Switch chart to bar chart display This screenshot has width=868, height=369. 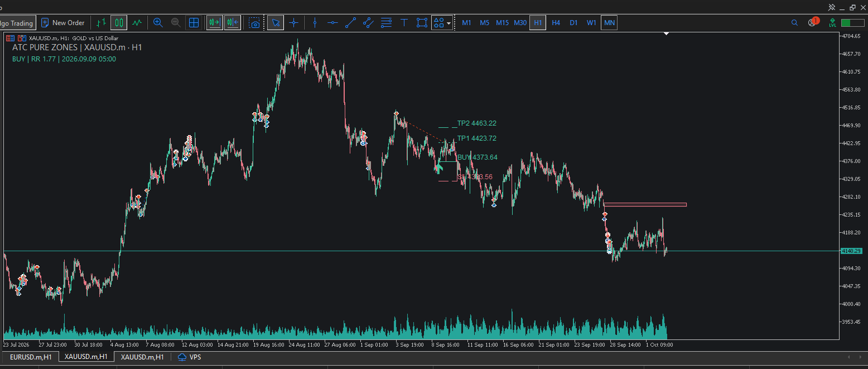tap(101, 23)
